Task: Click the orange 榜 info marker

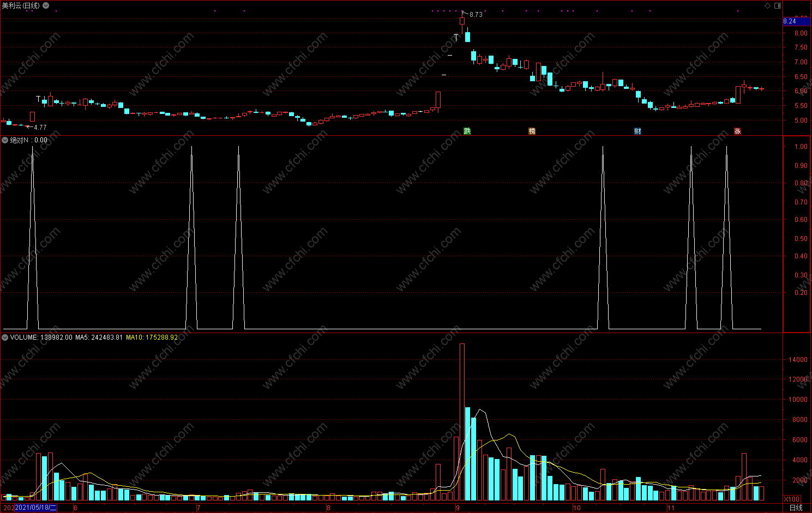Action: tap(532, 131)
